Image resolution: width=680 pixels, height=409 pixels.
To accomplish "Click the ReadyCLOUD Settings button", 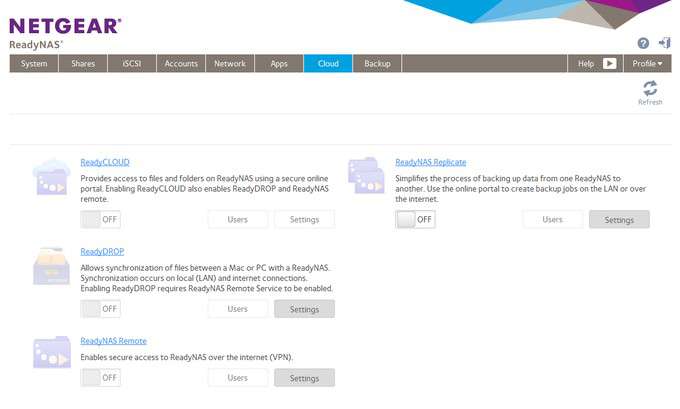I will (304, 219).
